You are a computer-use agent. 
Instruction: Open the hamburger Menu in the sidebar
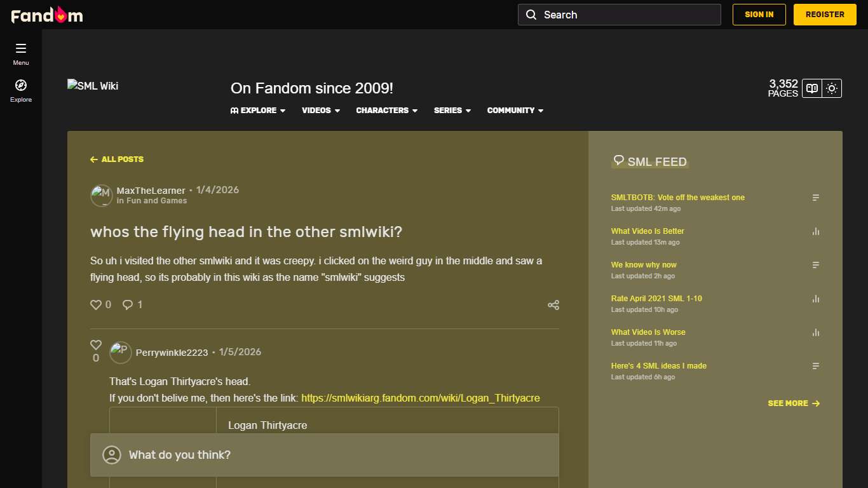coord(20,53)
